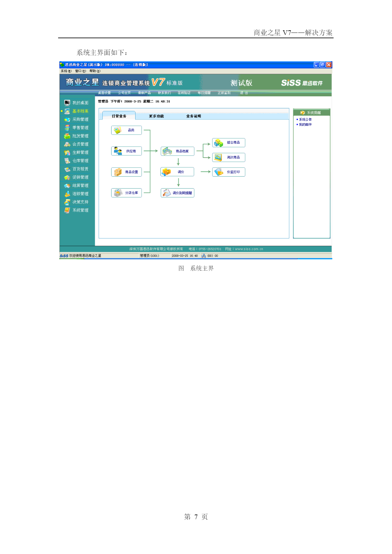Open 系统管理 module icon
Screen dimensions: 392x554
pyautogui.click(x=67, y=210)
